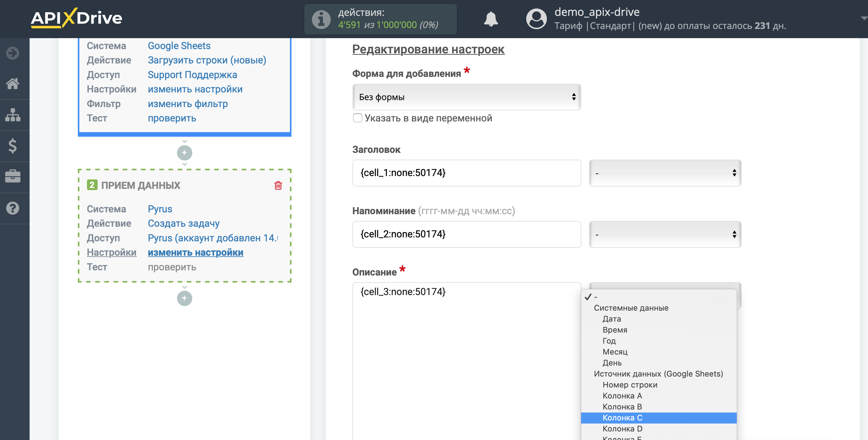This screenshot has width=868, height=440.
Task: Add a step between the source and Pyrus blocks
Action: click(x=184, y=153)
